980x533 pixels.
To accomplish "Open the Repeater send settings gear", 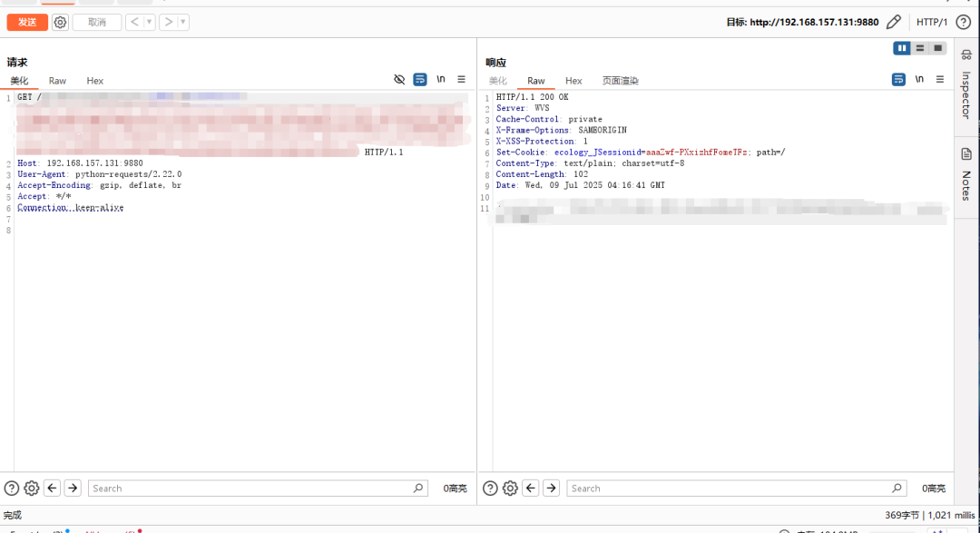I will [60, 23].
